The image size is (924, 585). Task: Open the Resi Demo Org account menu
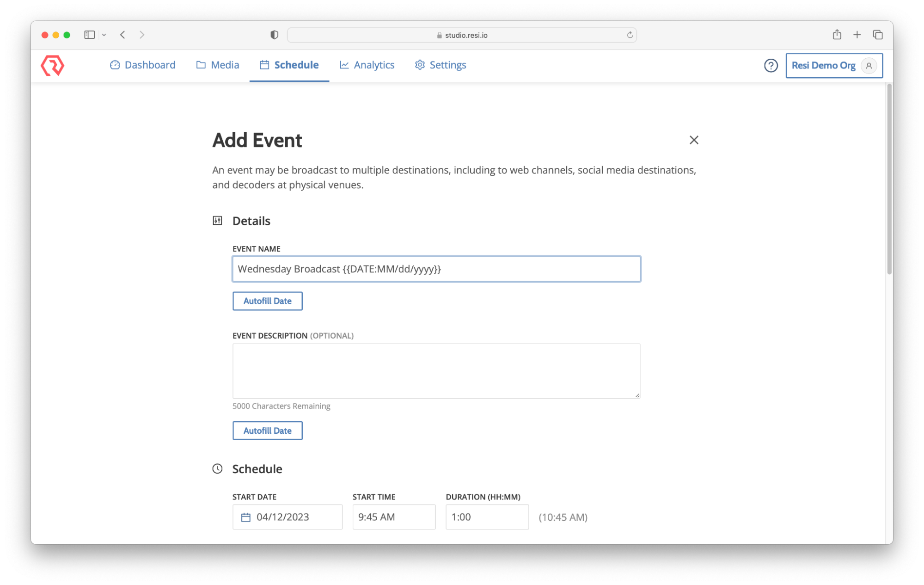pyautogui.click(x=834, y=66)
